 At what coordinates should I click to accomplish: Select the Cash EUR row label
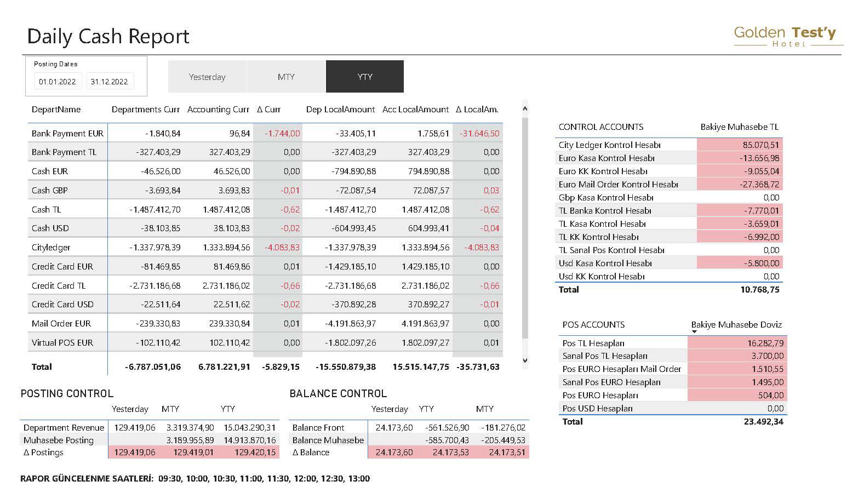pos(50,171)
